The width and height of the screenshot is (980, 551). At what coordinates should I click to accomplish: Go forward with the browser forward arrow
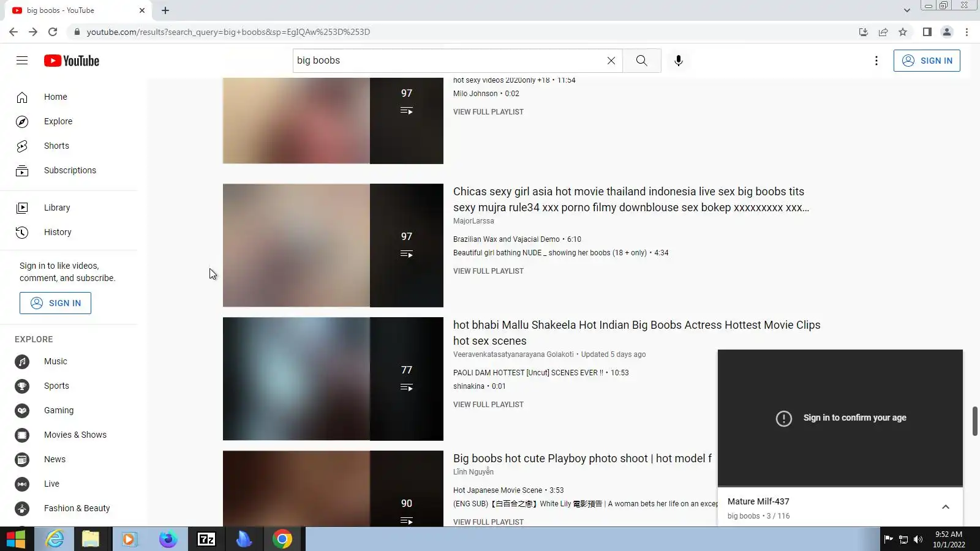(33, 32)
